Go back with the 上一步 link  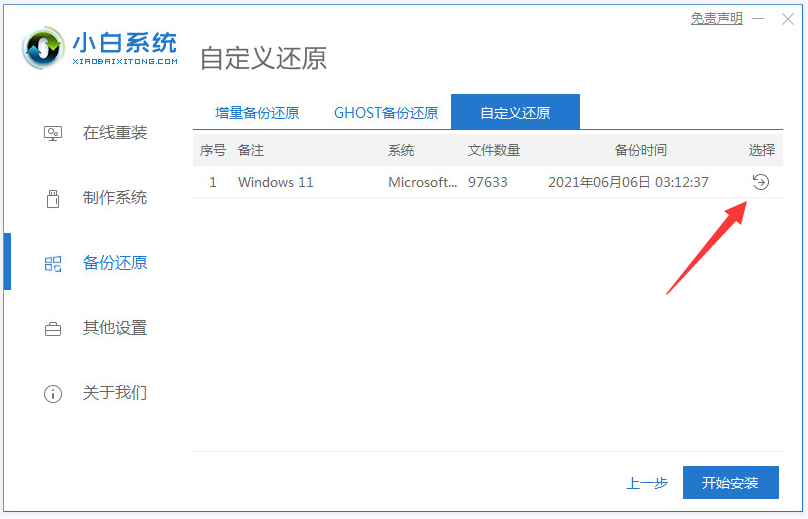click(647, 483)
